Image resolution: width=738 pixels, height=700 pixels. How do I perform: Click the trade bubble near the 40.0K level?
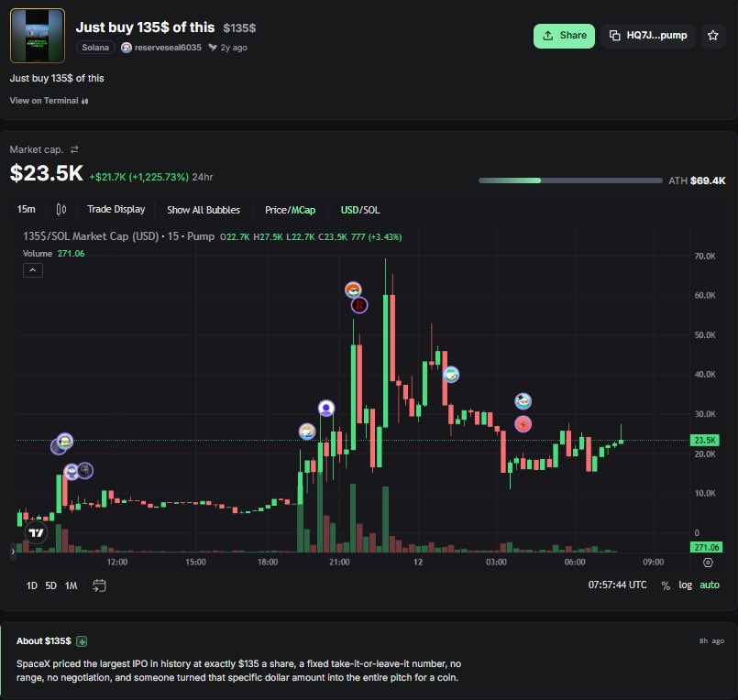point(451,375)
